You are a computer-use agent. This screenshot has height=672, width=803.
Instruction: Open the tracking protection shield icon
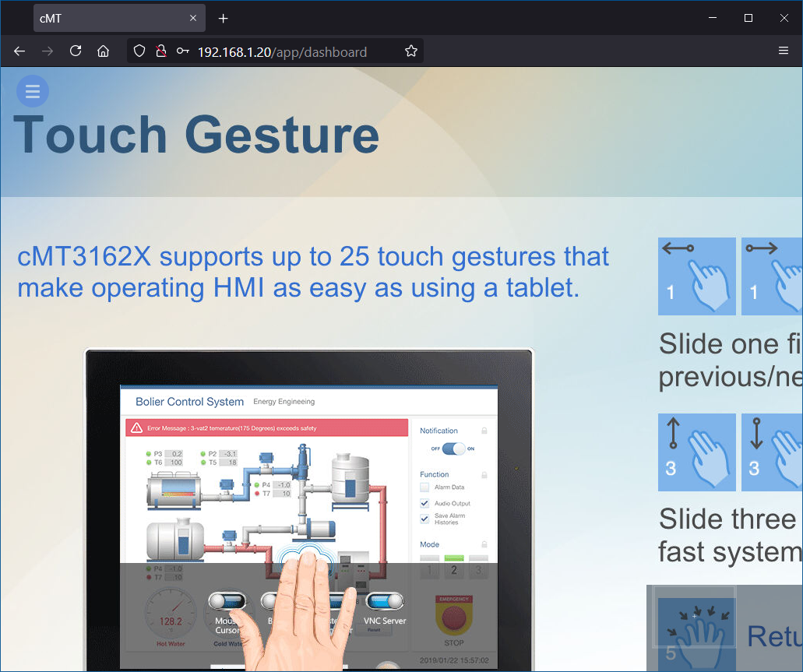pos(139,51)
